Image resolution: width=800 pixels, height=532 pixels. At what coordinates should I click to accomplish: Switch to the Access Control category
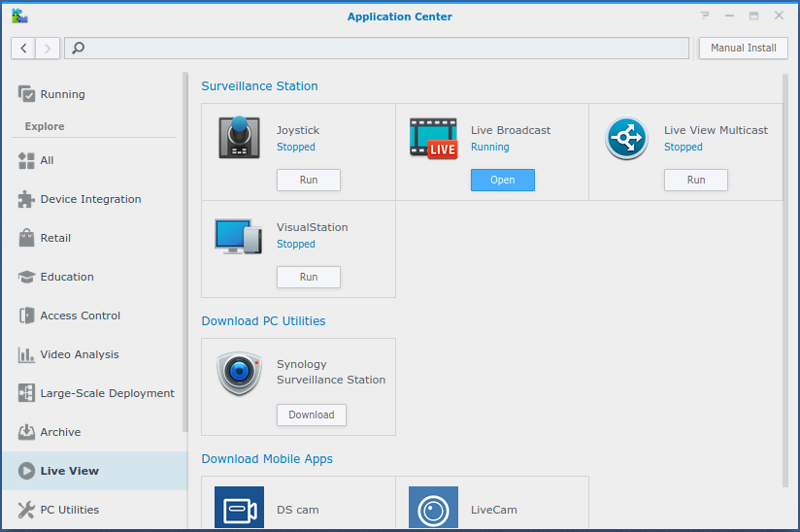95,316
